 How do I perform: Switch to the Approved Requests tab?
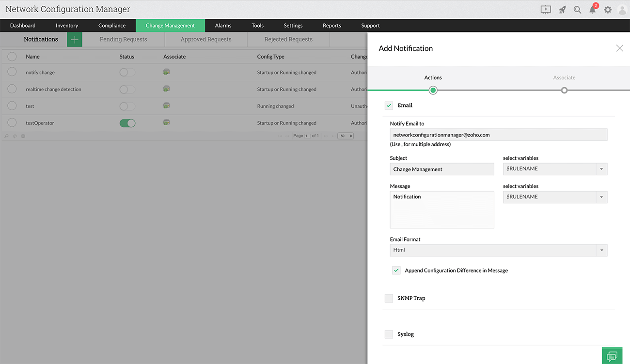point(205,39)
